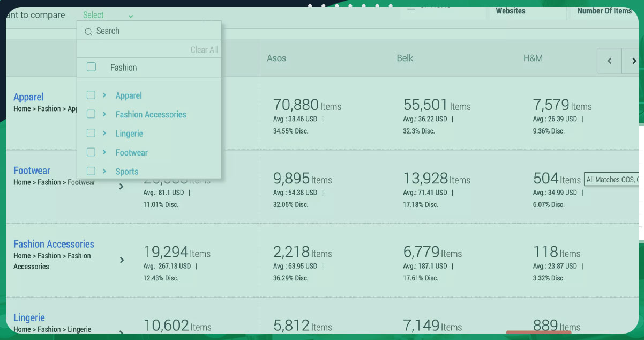Expand the Lingerie tree node chevron
Screen dimensions: 644x340
pos(104,133)
